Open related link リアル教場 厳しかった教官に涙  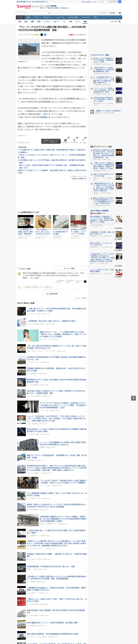(51, 151)
